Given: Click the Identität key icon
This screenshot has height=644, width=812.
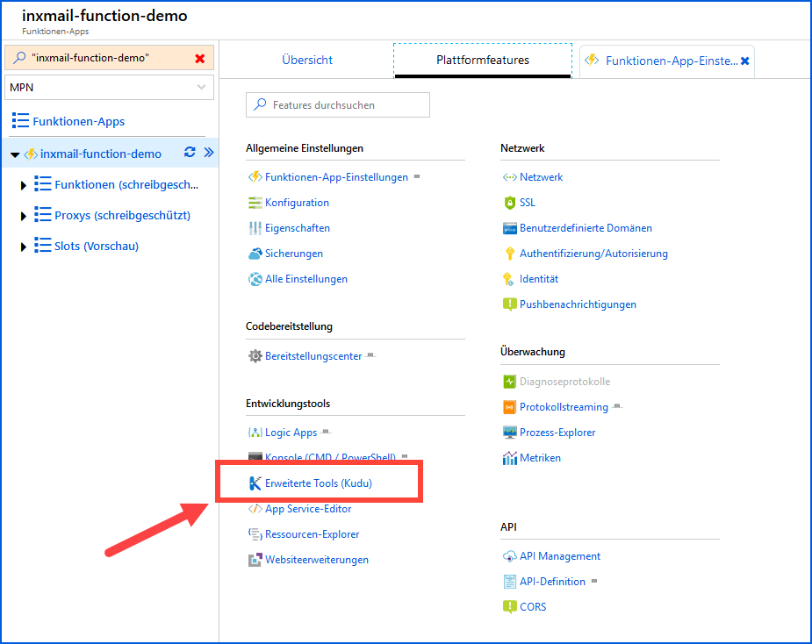Looking at the screenshot, I should point(508,279).
